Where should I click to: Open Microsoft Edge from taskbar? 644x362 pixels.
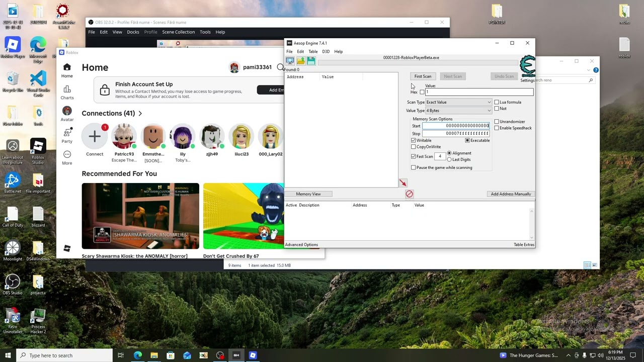[x=137, y=355]
